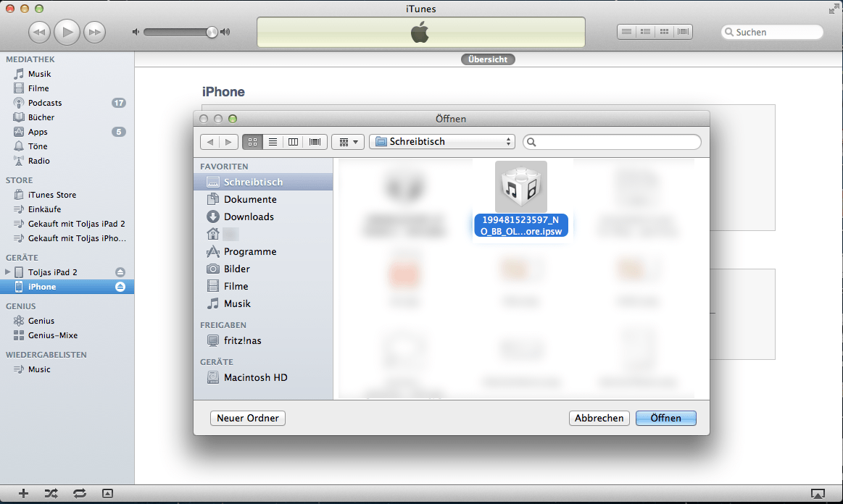Open the Schreibtisch location dropdown

(441, 142)
